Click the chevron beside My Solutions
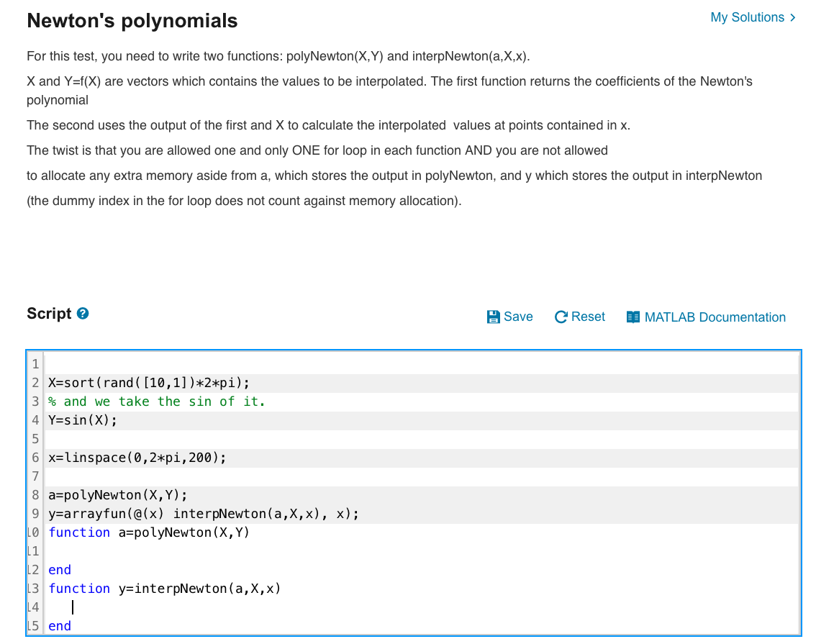This screenshot has height=644, width=816. coord(792,17)
